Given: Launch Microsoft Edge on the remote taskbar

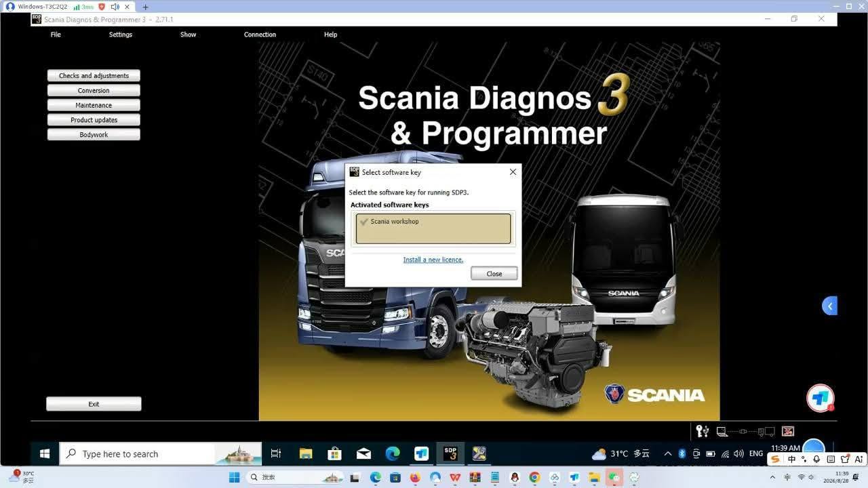Looking at the screenshot, I should 393,453.
